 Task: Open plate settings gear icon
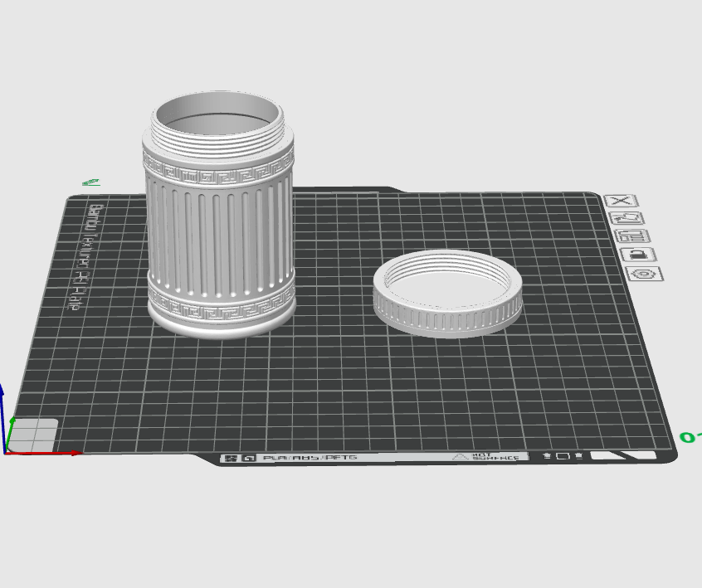pos(645,274)
